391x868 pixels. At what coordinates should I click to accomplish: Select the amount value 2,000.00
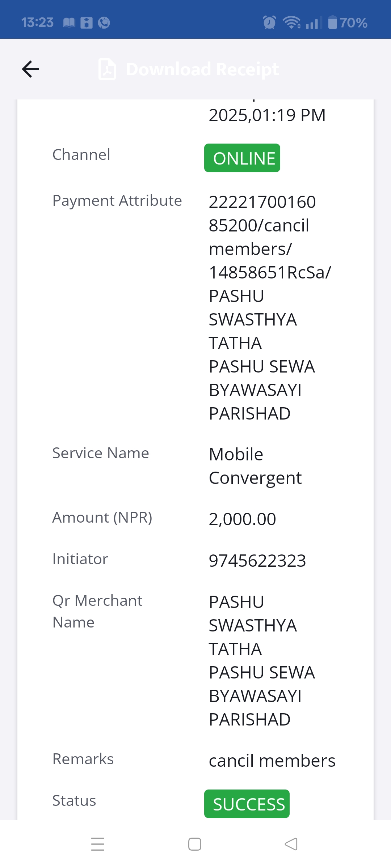243,519
